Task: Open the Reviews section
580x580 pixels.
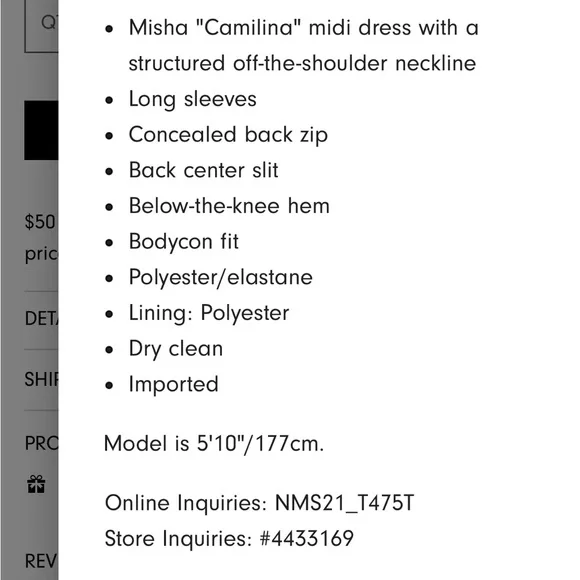Action: coord(41,561)
